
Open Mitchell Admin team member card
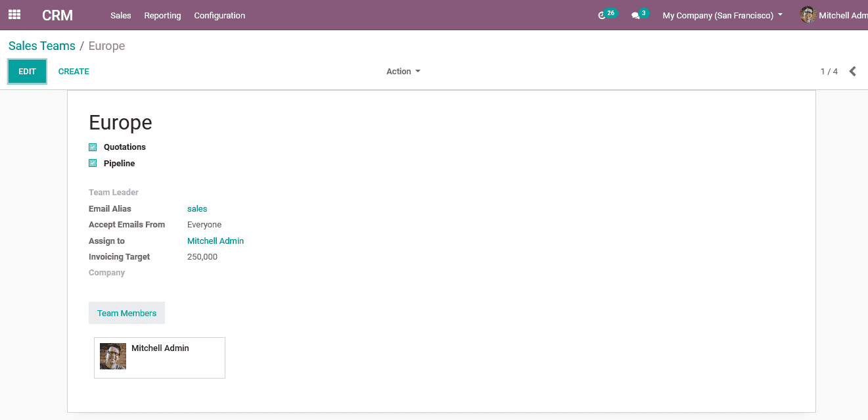click(160, 358)
